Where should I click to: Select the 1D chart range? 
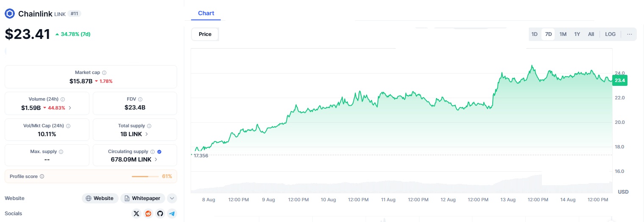coord(535,34)
